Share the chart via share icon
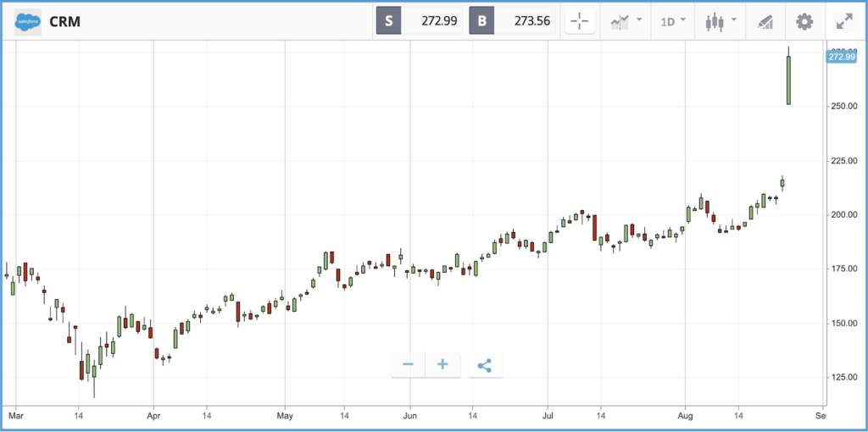Image resolution: width=868 pixels, height=432 pixels. click(485, 365)
